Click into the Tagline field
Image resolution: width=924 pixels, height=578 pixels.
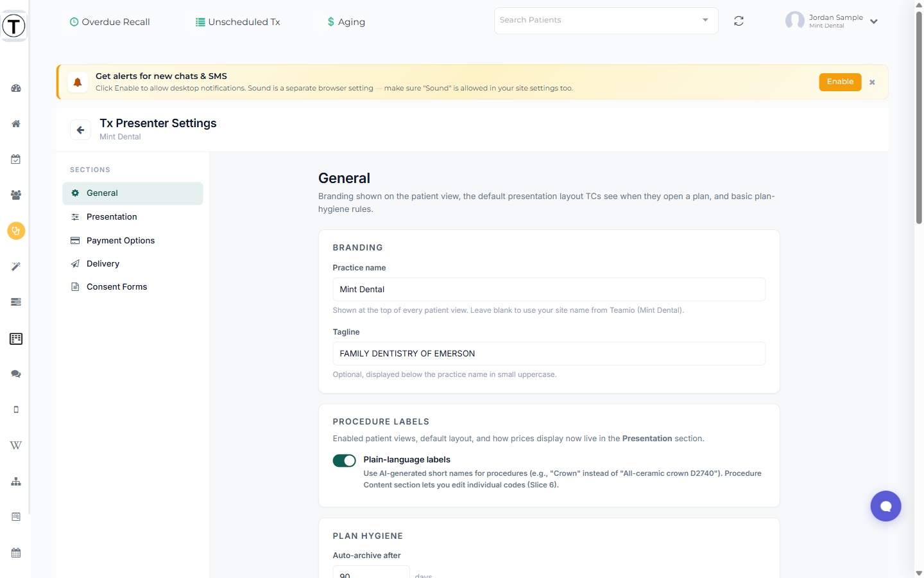tap(549, 354)
